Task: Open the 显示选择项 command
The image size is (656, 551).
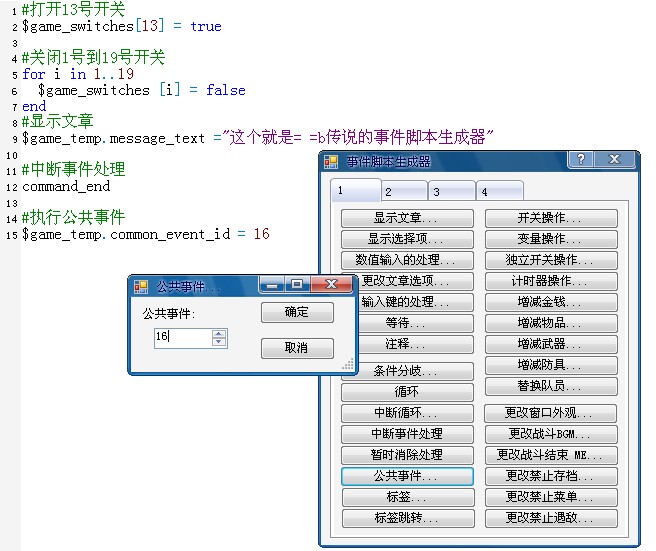Action: point(407,239)
